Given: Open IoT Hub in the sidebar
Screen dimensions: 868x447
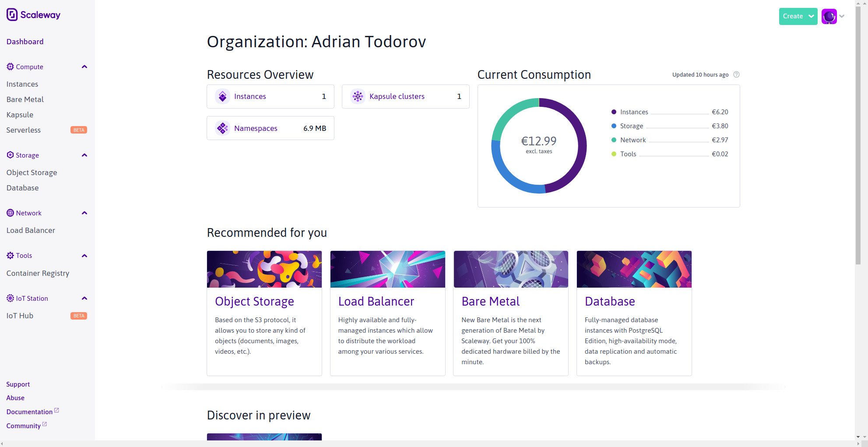Looking at the screenshot, I should pyautogui.click(x=20, y=316).
